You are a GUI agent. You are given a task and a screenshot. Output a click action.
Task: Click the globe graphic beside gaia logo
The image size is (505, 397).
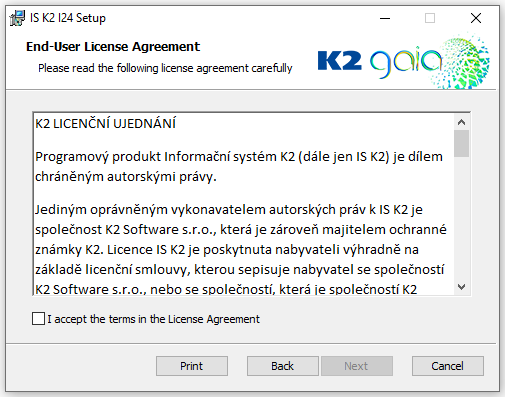point(464,61)
